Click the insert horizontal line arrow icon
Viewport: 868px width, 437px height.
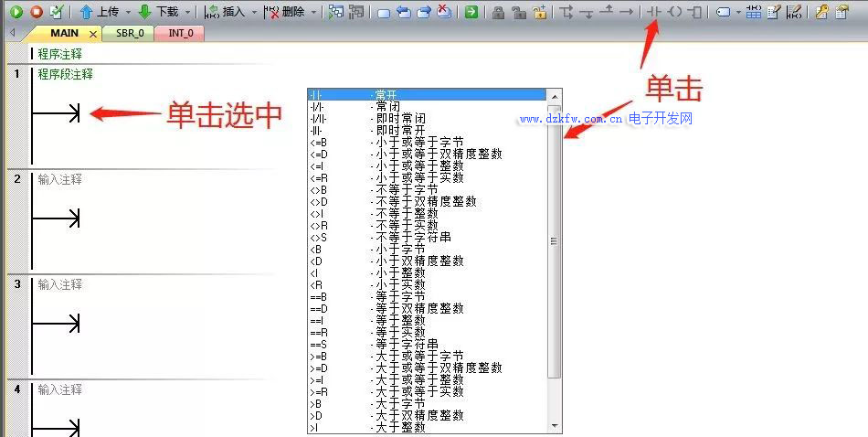point(626,12)
